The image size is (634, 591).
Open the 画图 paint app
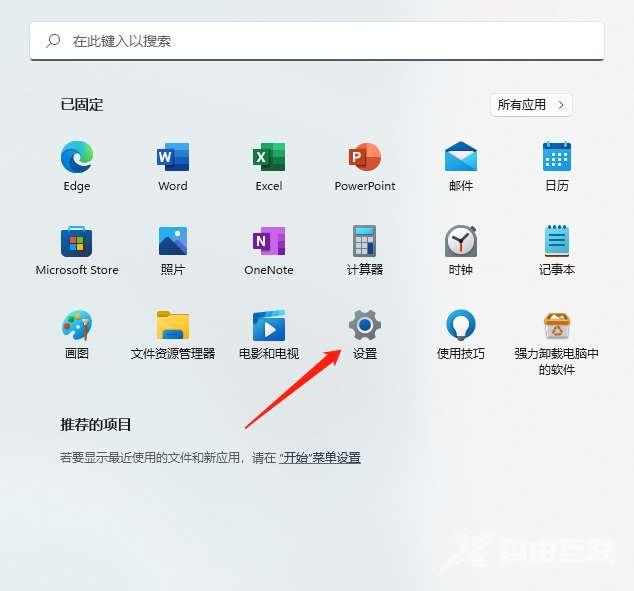point(77,325)
